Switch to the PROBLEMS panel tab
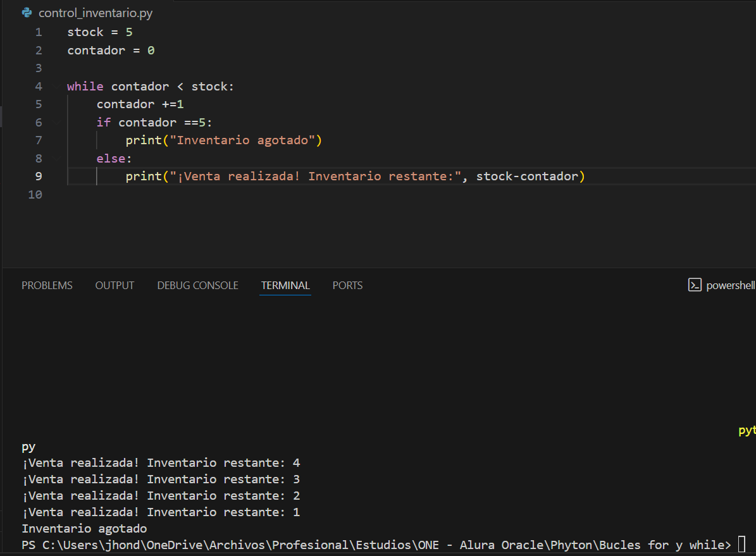The width and height of the screenshot is (756, 556). 47,285
